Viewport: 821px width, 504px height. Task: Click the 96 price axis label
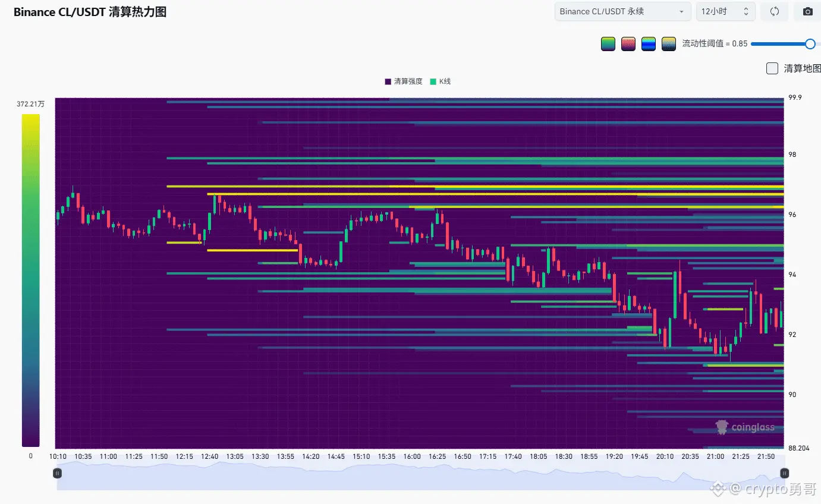[x=792, y=215]
